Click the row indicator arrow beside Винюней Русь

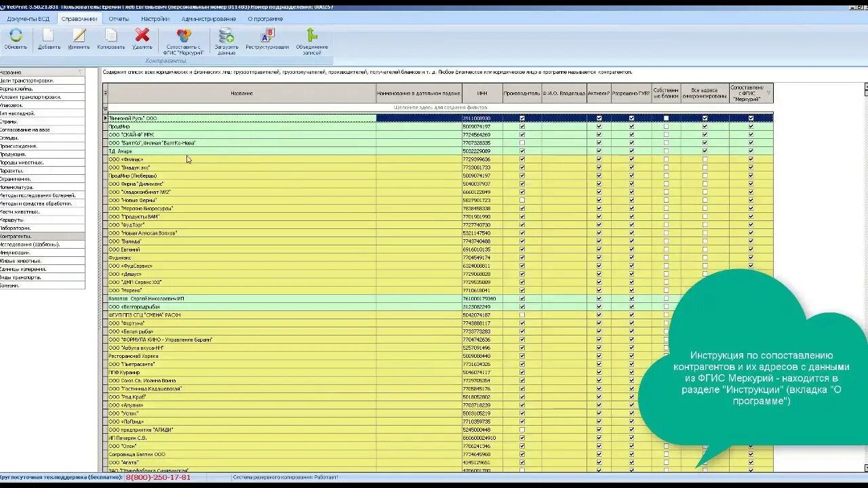point(105,119)
